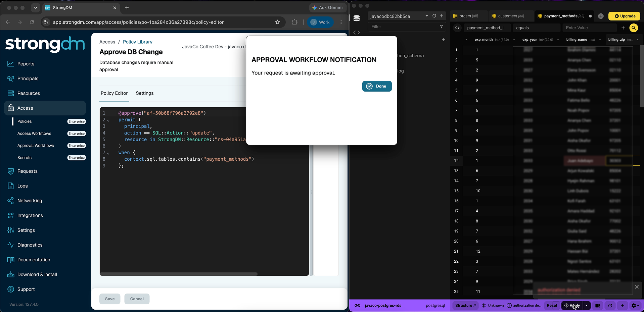Open Integrations in the StrongDM sidebar
The height and width of the screenshot is (312, 644).
[x=30, y=215]
